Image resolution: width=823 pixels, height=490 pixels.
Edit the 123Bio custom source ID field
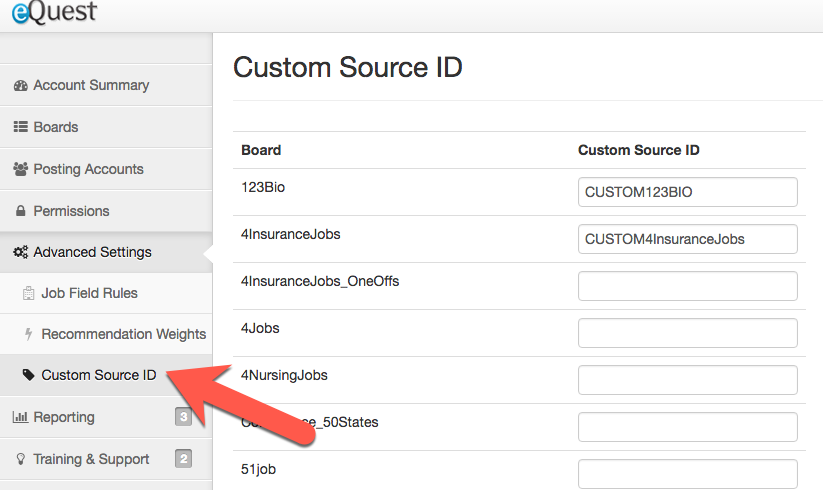click(688, 192)
